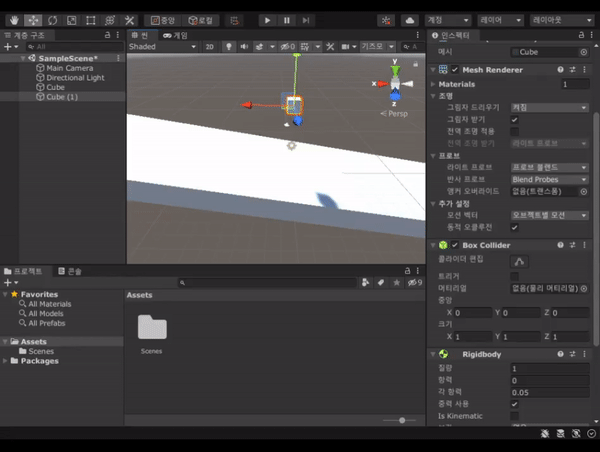
Task: Toggle 2D scene view
Action: coord(210,47)
